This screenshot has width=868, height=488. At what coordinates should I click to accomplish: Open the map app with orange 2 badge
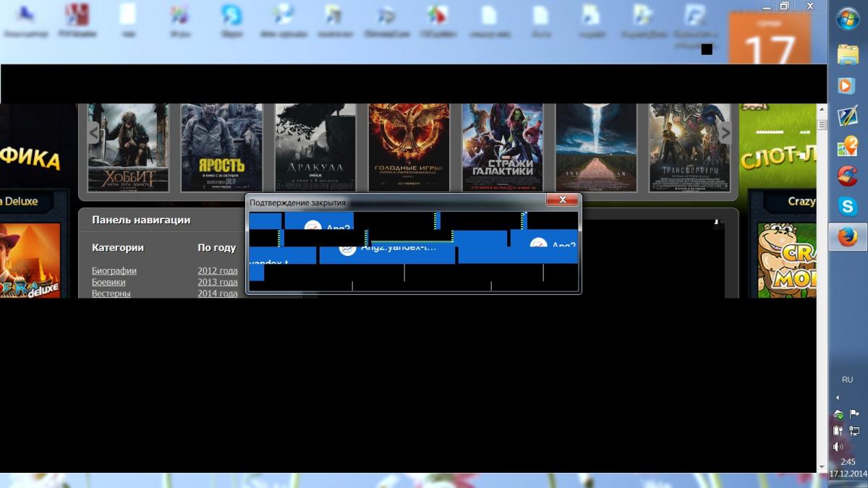pos(847,145)
